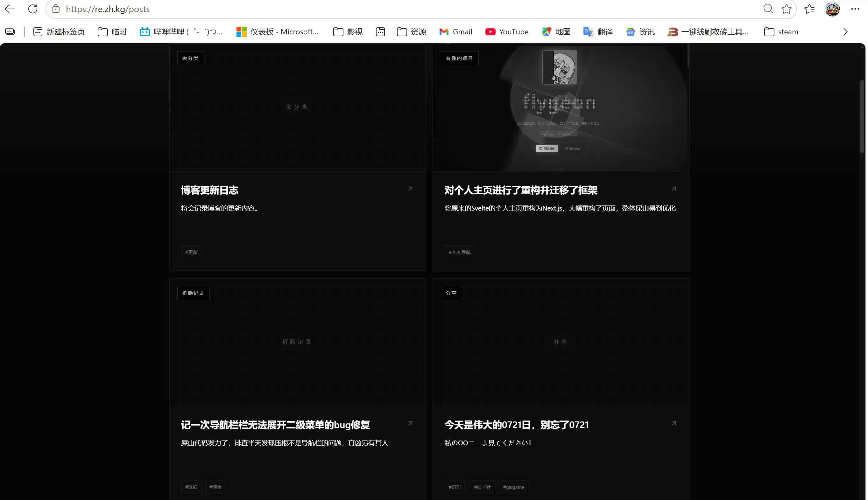Click description 私のOOニーよ見てください!

click(x=488, y=443)
